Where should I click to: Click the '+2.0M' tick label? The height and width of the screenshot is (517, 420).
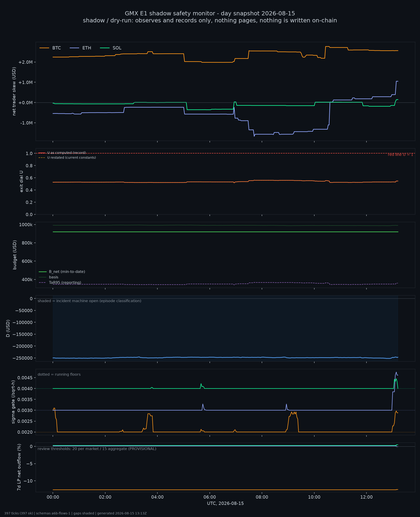point(25,62)
